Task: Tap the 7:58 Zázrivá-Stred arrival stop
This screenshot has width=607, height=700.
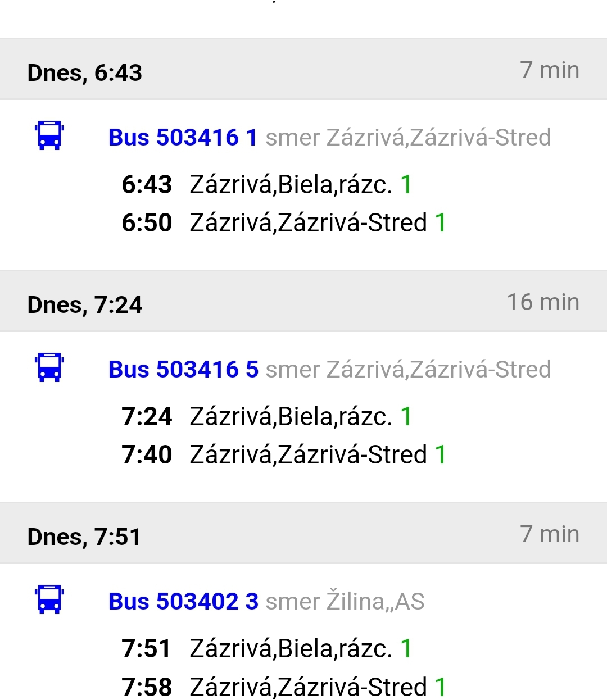Action: tap(308, 687)
